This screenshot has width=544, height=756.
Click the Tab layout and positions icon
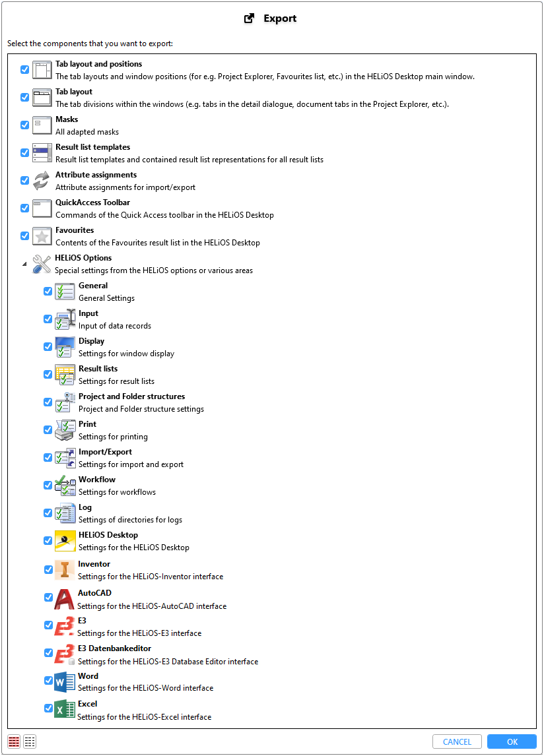42,70
